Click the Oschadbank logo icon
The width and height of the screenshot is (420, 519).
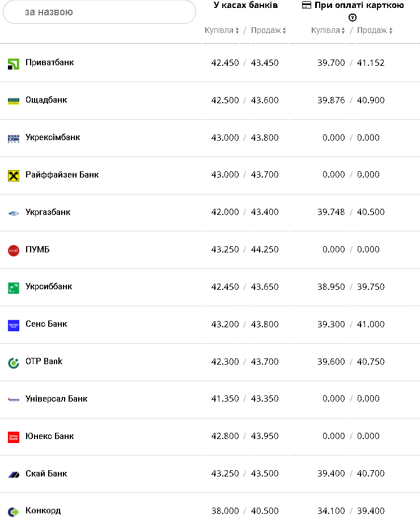click(14, 101)
